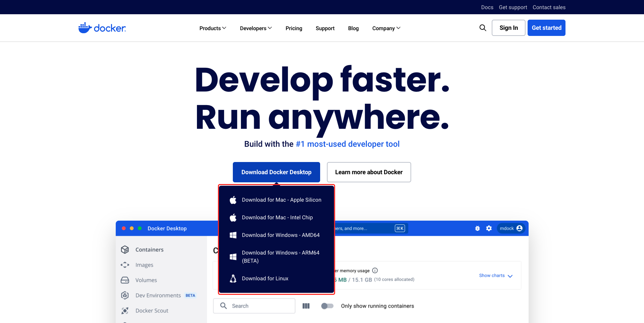Click the Get started button

pyautogui.click(x=546, y=28)
